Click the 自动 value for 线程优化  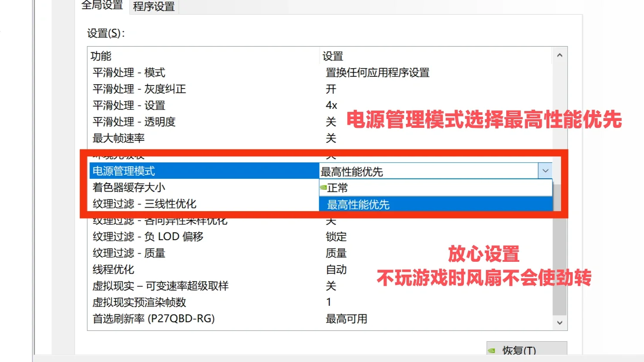[336, 270]
